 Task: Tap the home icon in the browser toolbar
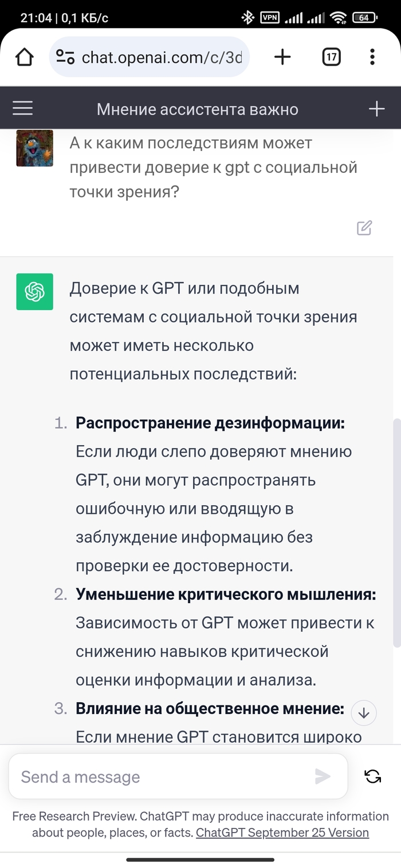pos(24,56)
